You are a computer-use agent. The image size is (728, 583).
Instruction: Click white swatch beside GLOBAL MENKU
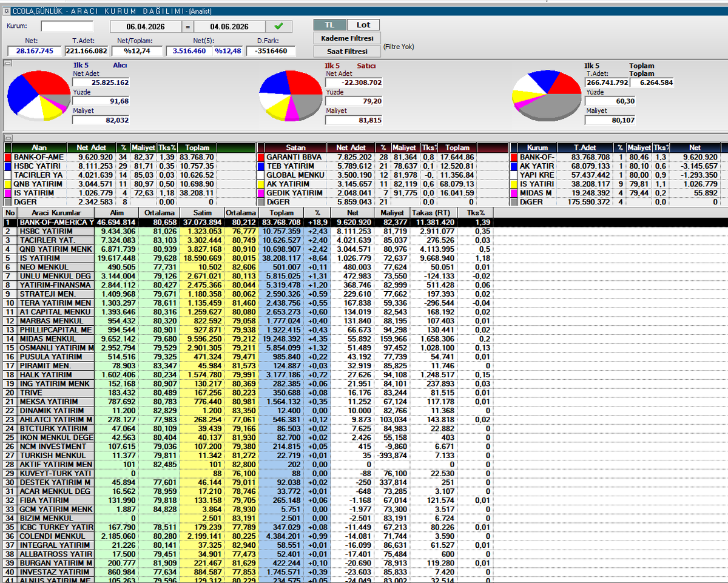point(261,175)
